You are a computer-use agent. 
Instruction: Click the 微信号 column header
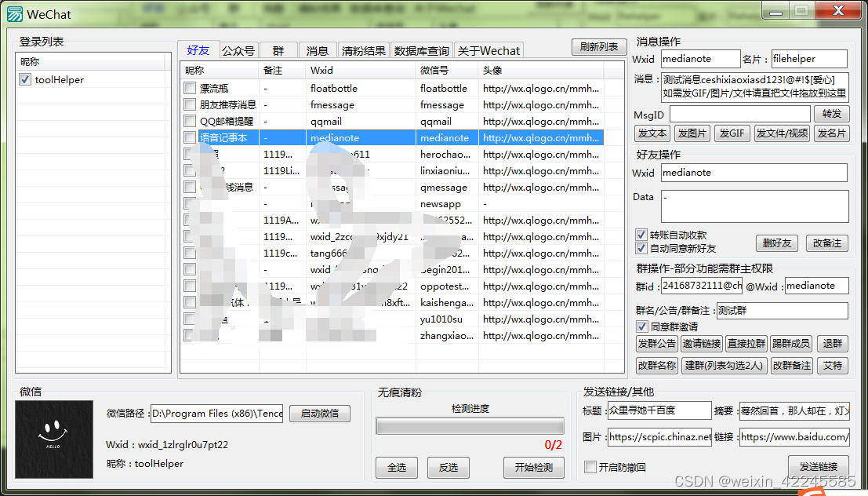446,71
